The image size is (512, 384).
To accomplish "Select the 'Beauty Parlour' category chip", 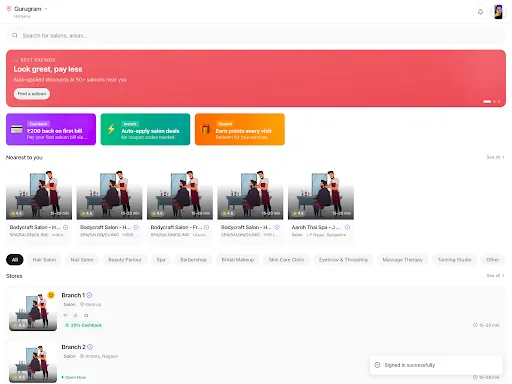I will [x=125, y=260].
